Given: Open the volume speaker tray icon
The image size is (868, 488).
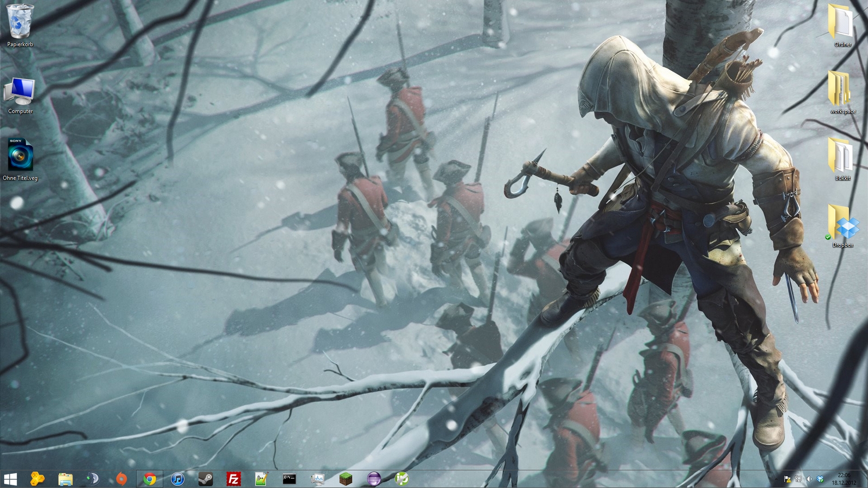Looking at the screenshot, I should 809,479.
